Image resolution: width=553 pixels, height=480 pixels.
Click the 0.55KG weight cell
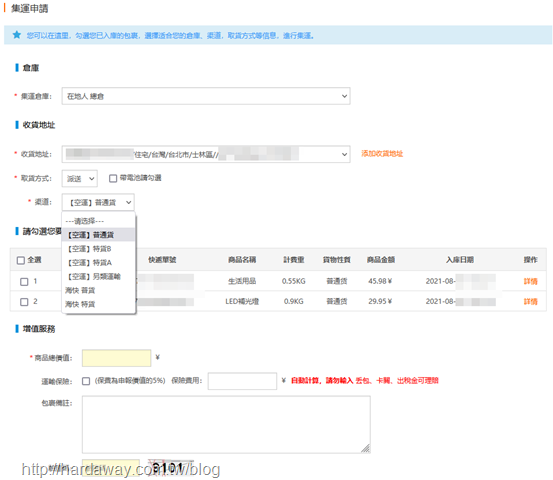tap(294, 281)
